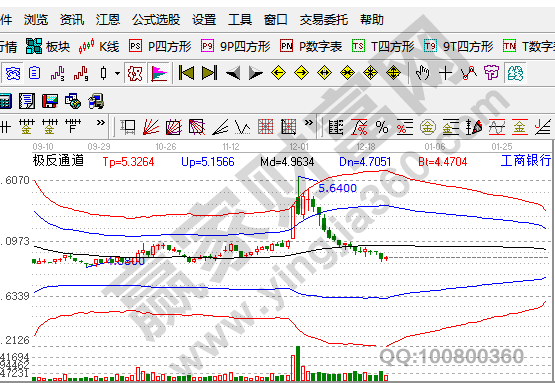Select the purple 3-step wave icon
Viewport: 555px width, 383px height.
coord(58,73)
